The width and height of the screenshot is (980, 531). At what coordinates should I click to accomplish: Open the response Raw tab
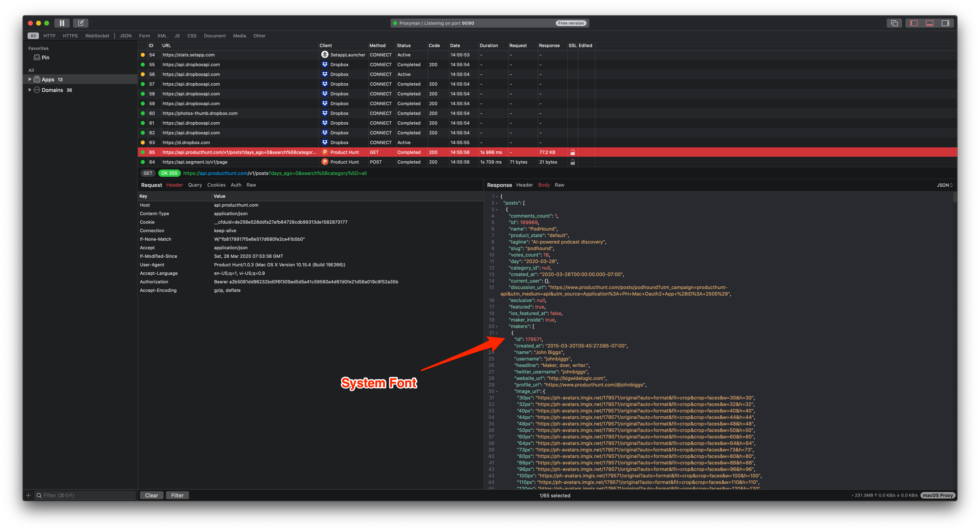(559, 185)
